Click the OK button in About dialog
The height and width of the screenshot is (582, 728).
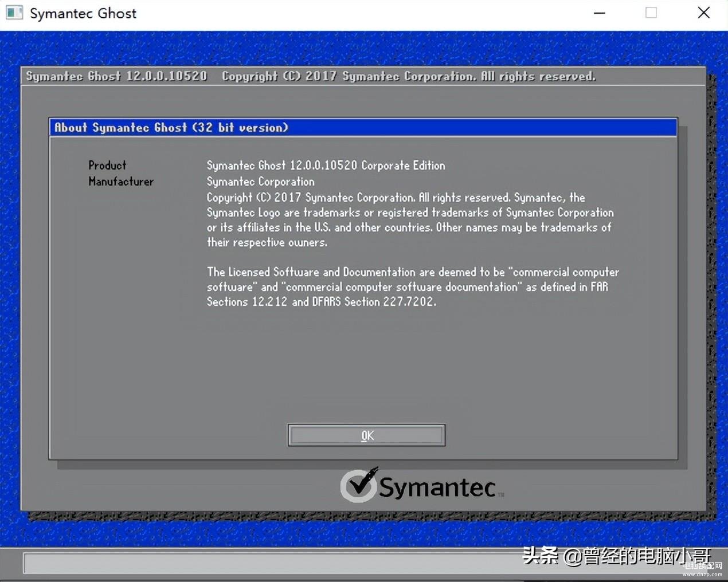click(366, 435)
